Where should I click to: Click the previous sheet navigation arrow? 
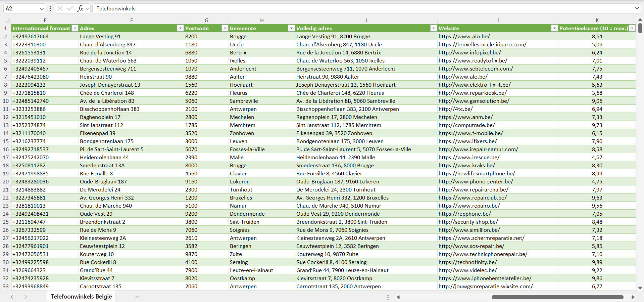coord(12,297)
